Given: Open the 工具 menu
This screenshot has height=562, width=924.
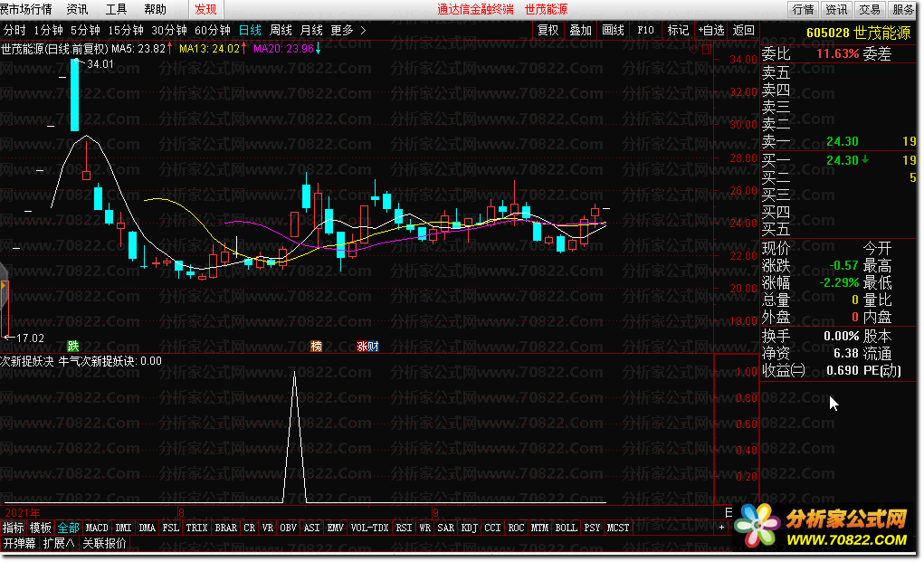Looking at the screenshot, I should (116, 9).
